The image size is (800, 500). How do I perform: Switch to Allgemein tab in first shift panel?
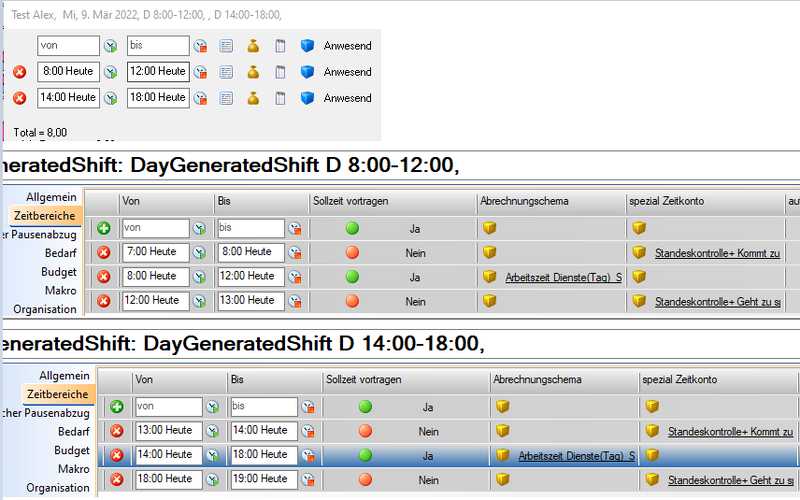click(x=52, y=198)
